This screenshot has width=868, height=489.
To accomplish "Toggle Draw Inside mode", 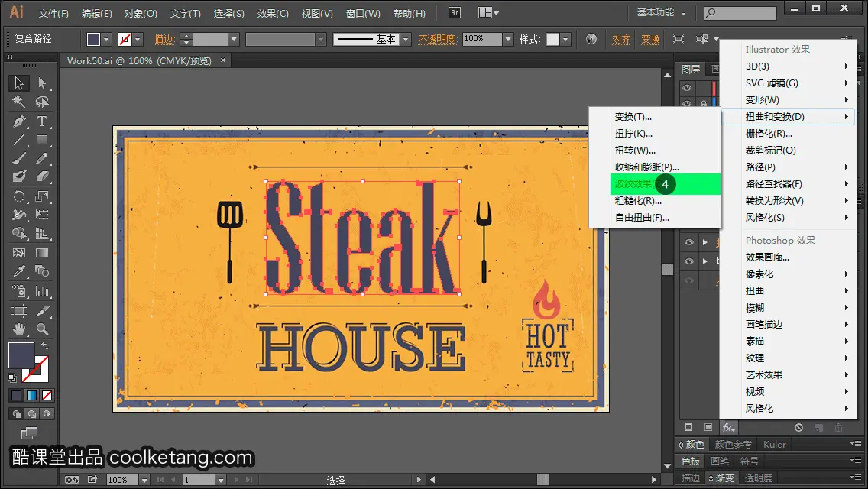I will (47, 413).
